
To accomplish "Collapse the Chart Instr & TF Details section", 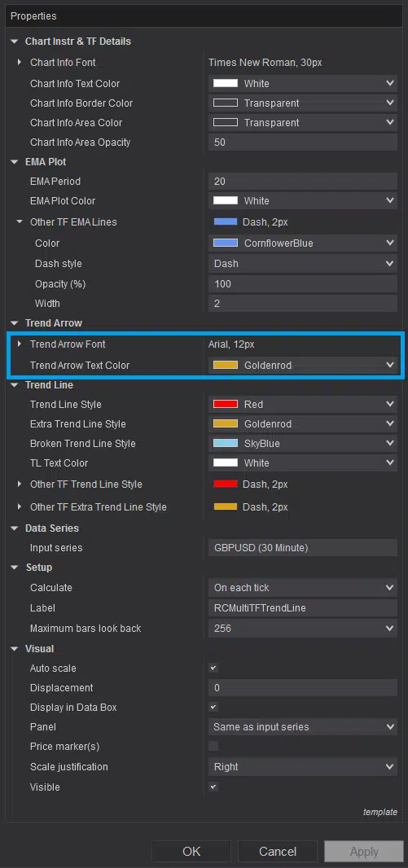I will pyautogui.click(x=15, y=42).
